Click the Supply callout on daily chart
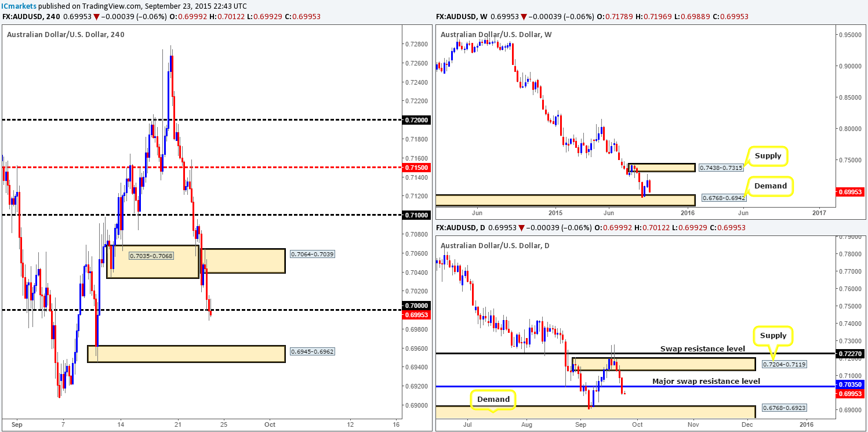Image resolution: width=868 pixels, height=432 pixels. pyautogui.click(x=774, y=335)
